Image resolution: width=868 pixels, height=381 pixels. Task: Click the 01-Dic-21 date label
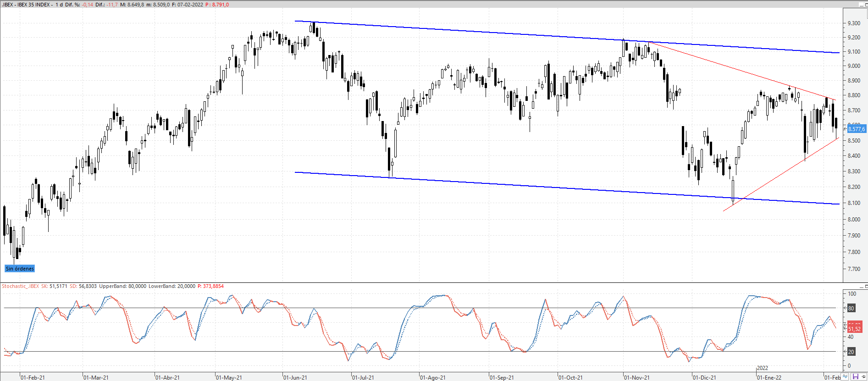(704, 378)
